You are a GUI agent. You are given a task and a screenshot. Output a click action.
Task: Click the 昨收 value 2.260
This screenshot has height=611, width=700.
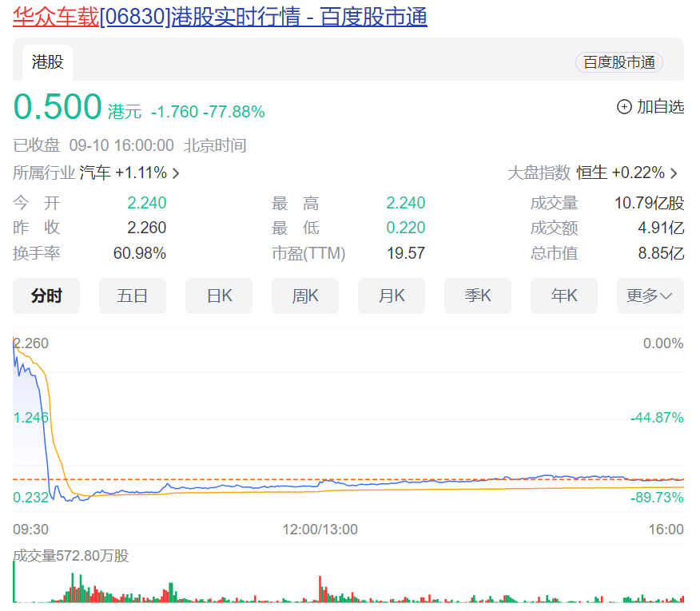(146, 228)
